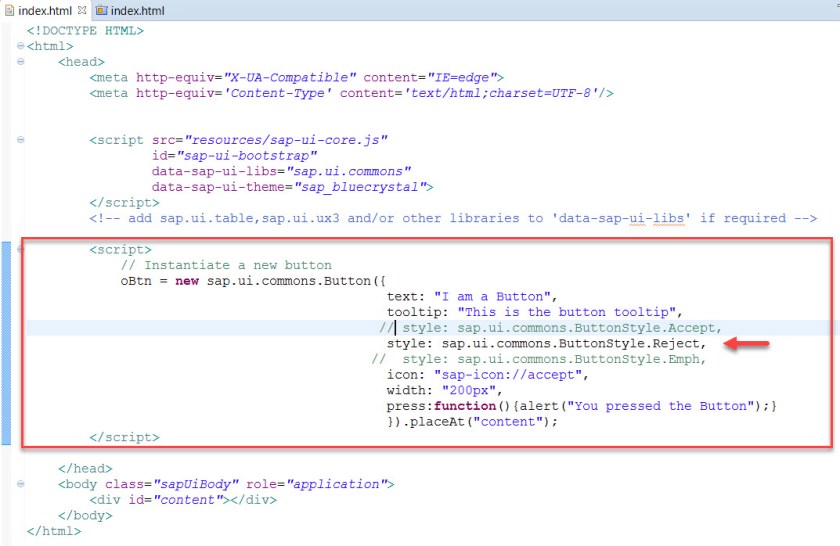The height and width of the screenshot is (546, 840).
Task: Click the icon: "sap-icon://accept" line
Action: [488, 374]
